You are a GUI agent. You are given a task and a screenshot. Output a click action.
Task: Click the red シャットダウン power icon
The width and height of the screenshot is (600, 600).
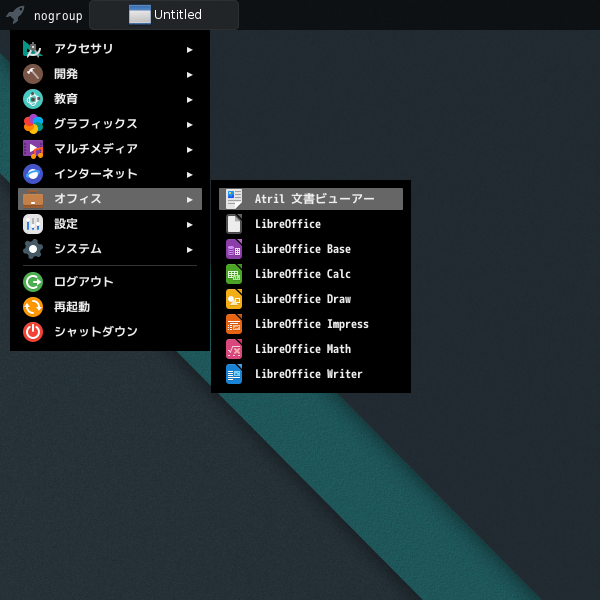(x=33, y=332)
